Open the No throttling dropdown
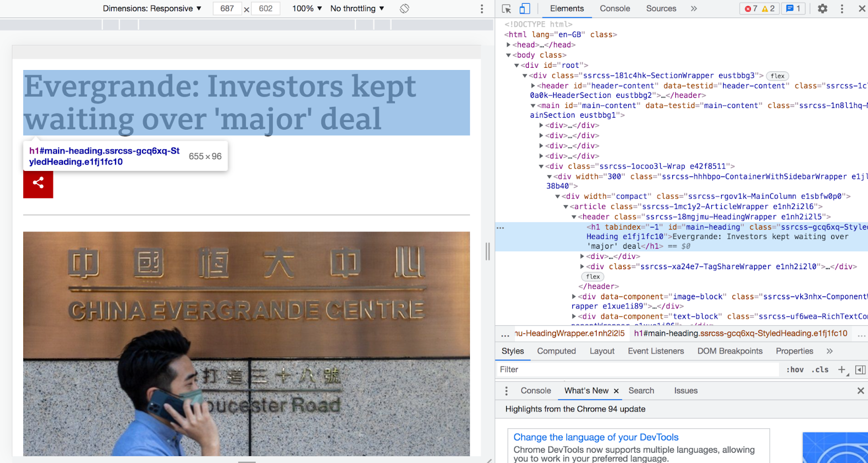The height and width of the screenshot is (463, 868). pos(357,9)
